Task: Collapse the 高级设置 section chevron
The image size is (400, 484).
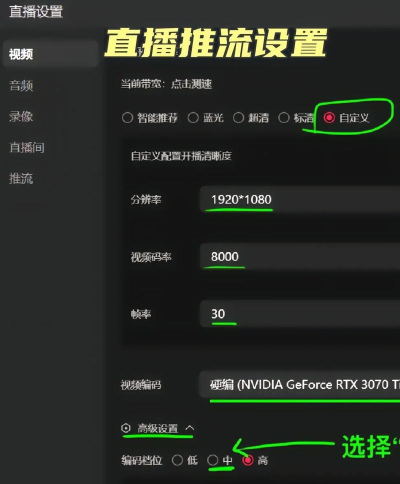Action: click(x=189, y=428)
